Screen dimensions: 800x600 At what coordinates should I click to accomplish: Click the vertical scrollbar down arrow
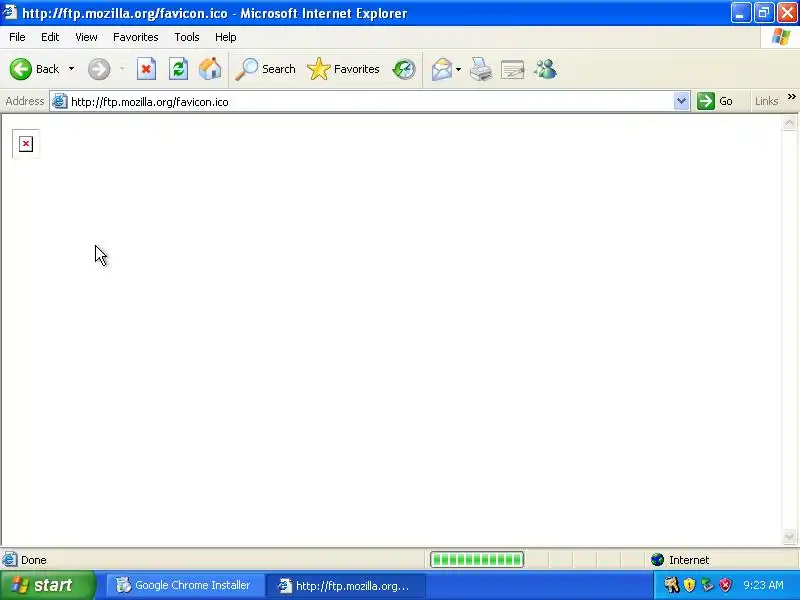789,536
